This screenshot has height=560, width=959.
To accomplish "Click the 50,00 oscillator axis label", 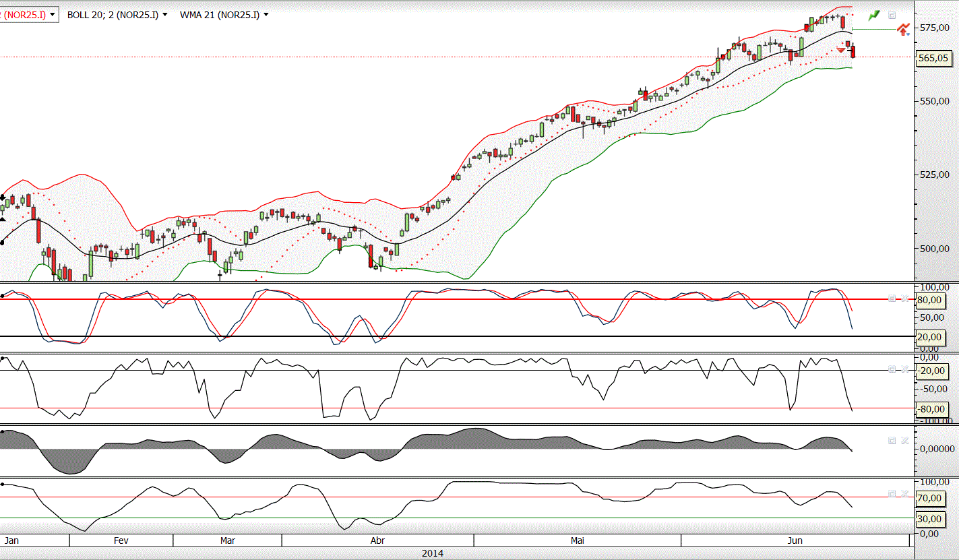I will coord(933,317).
